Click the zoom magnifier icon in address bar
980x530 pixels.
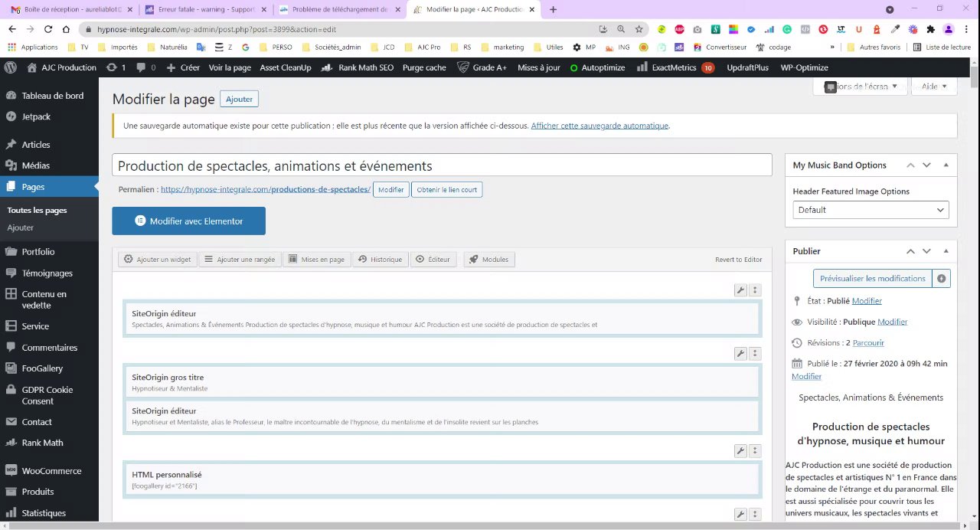point(621,29)
